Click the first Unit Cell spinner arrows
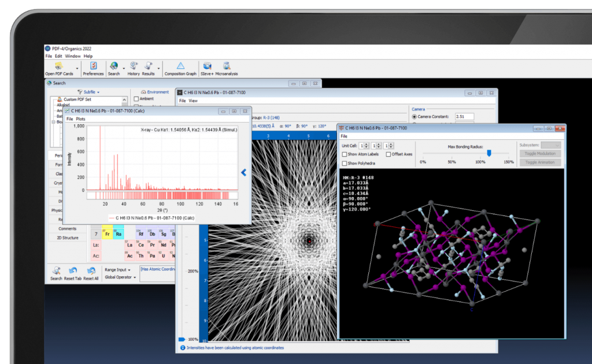This screenshot has width=592, height=364. coord(366,146)
